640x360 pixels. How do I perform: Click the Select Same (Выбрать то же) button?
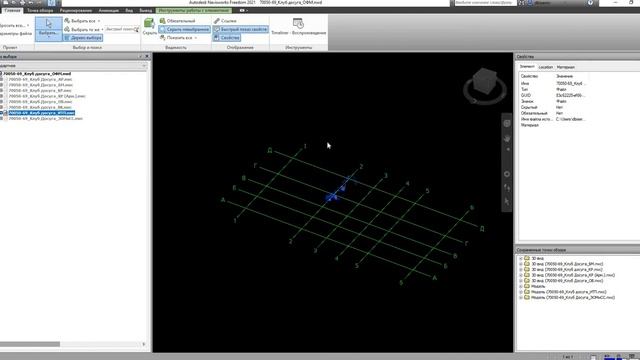pos(82,29)
